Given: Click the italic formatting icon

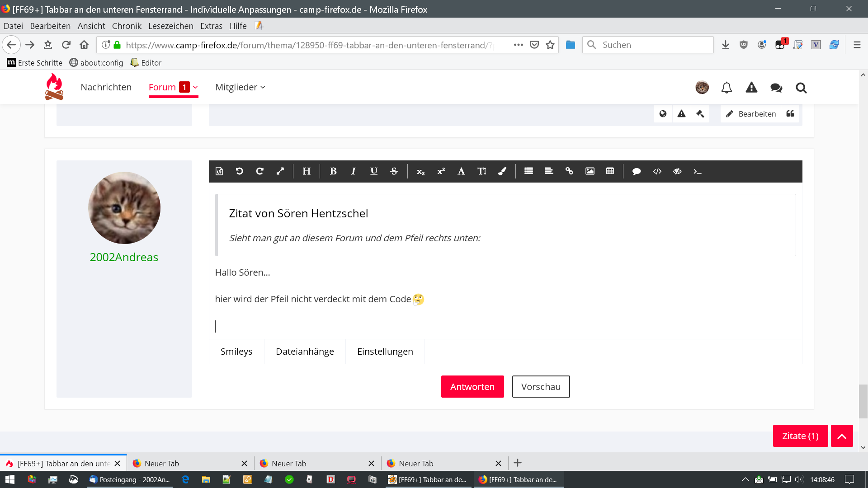Looking at the screenshot, I should pyautogui.click(x=353, y=171).
